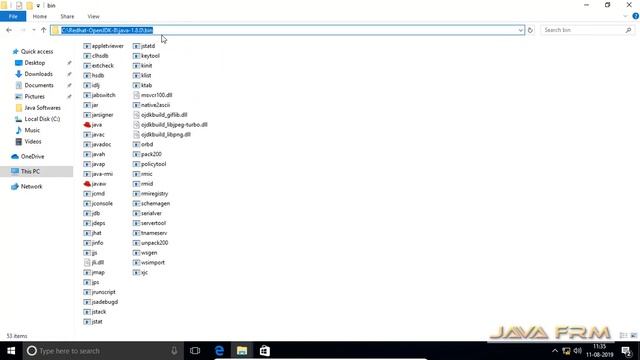
Task: Go back with the back arrow
Action: click(x=9, y=30)
